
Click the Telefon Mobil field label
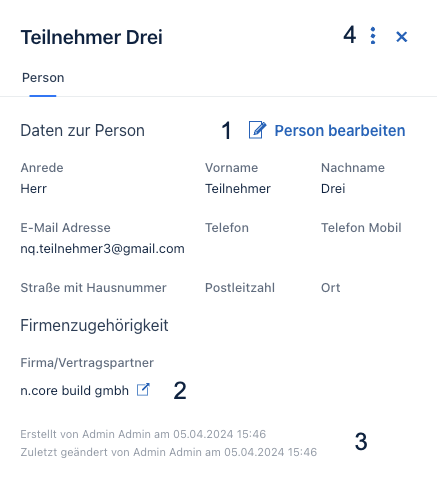(x=361, y=228)
